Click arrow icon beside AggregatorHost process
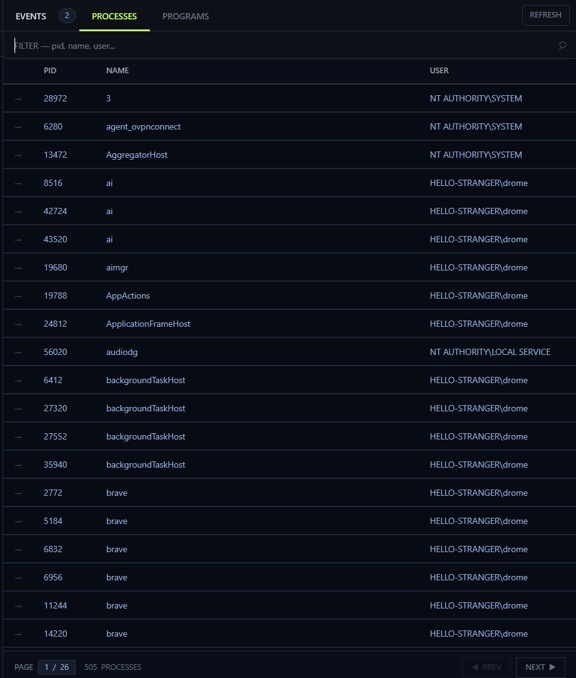This screenshot has width=576, height=678. tap(18, 155)
